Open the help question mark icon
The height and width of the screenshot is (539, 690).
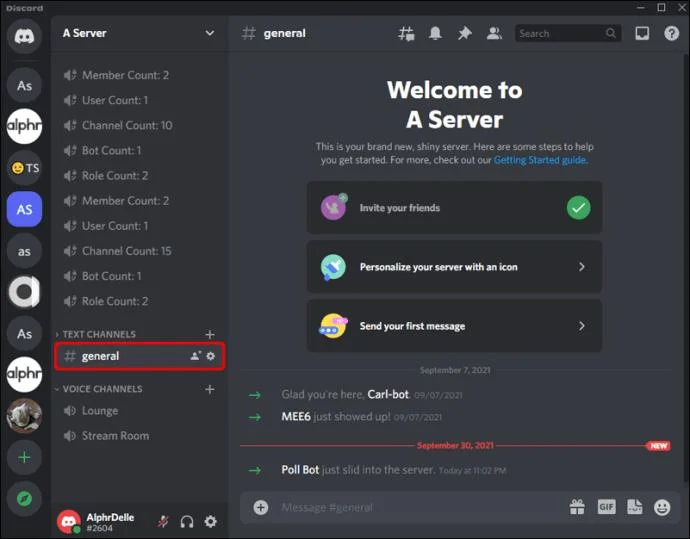672,33
